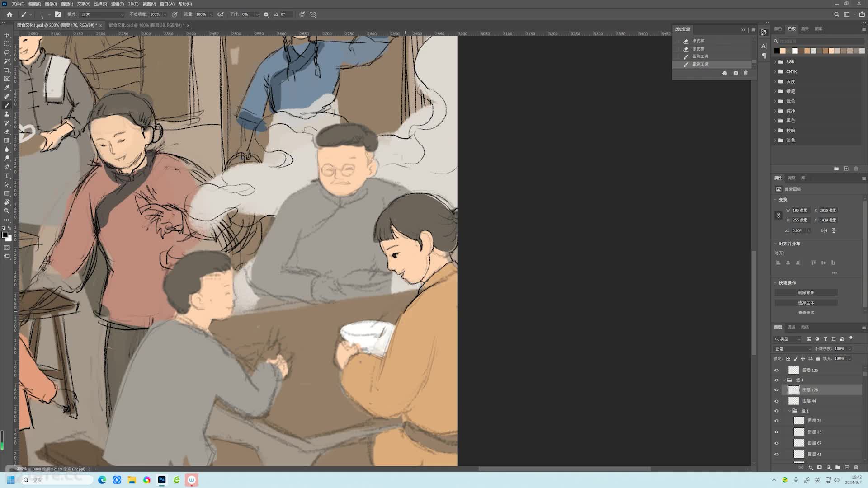The width and height of the screenshot is (868, 488).
Task: Expand the RGB swatch folder
Action: point(775,62)
